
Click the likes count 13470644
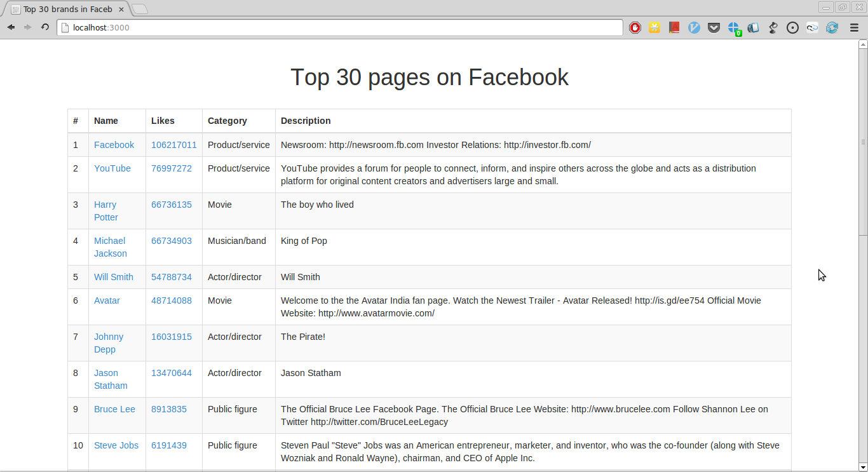coord(172,373)
